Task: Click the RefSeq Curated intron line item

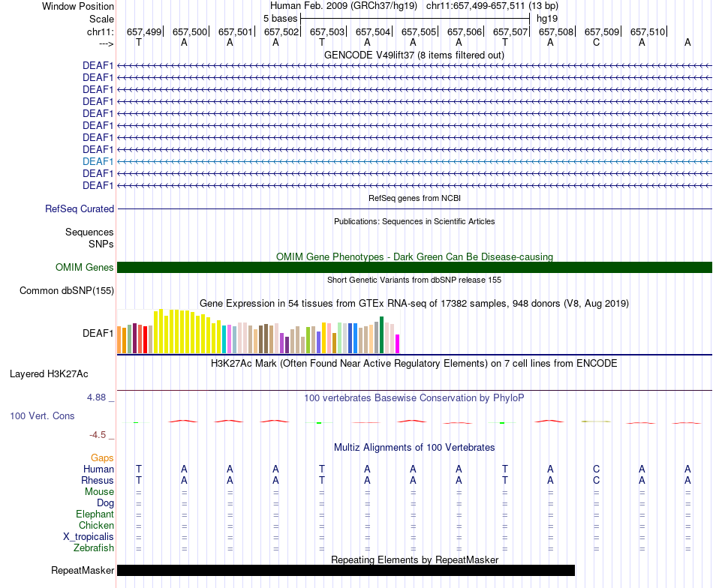Action: [414, 209]
